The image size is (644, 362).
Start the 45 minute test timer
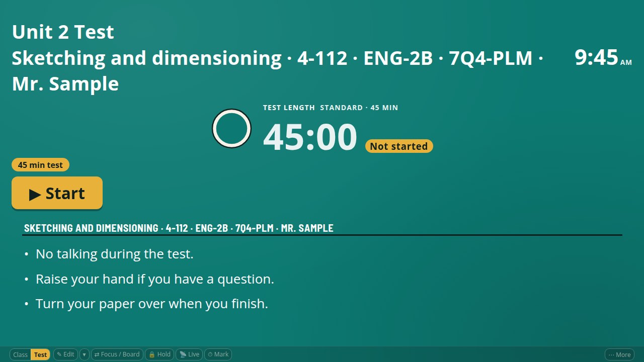tap(57, 193)
